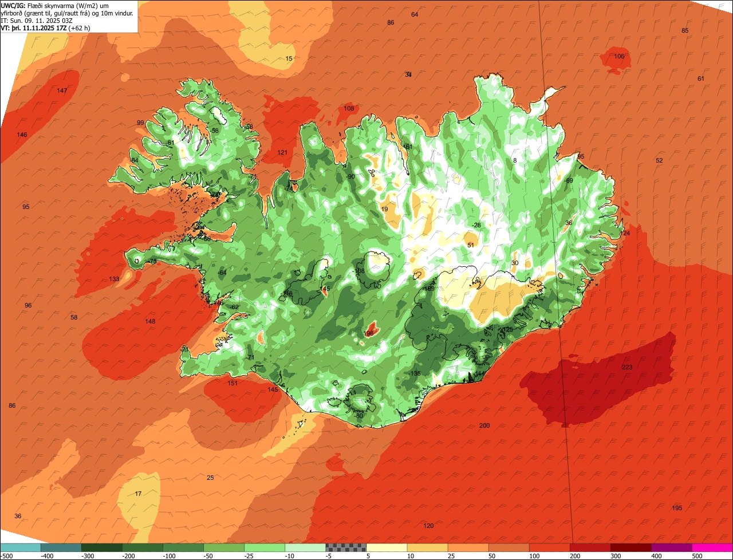Viewport: 733px width, 560px height.
Task: Click the '51' value on the inland map
Action: (x=471, y=245)
